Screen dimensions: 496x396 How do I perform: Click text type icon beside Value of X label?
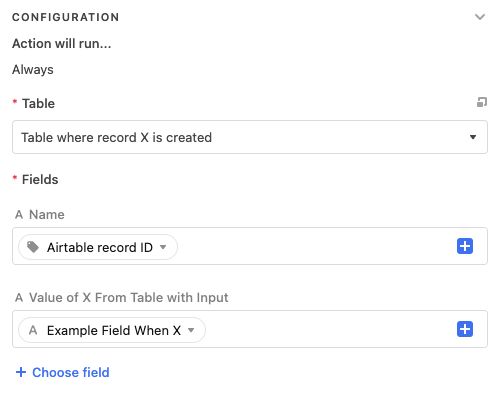click(19, 297)
